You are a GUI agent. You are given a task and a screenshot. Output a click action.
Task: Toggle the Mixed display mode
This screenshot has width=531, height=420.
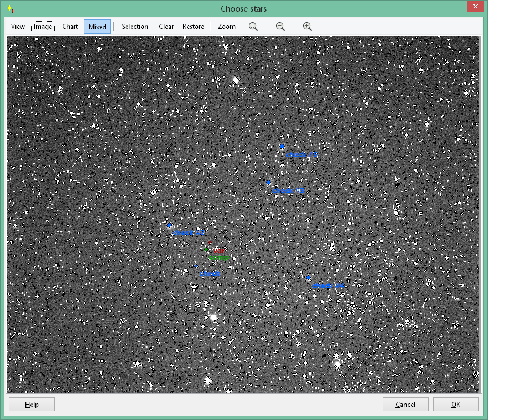97,27
